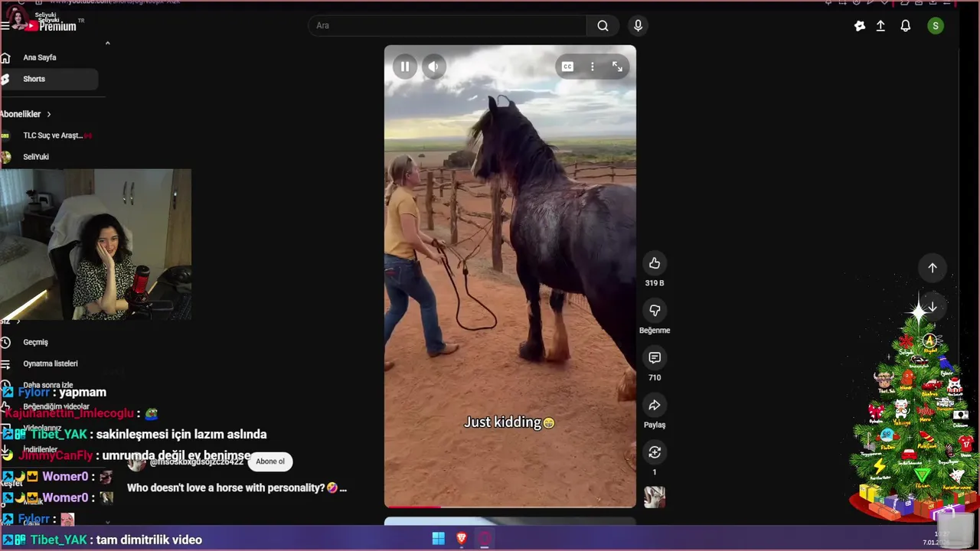Expand the 'Who doesn't love a horse' description
Screen dimensions: 980x551
pos(237,487)
